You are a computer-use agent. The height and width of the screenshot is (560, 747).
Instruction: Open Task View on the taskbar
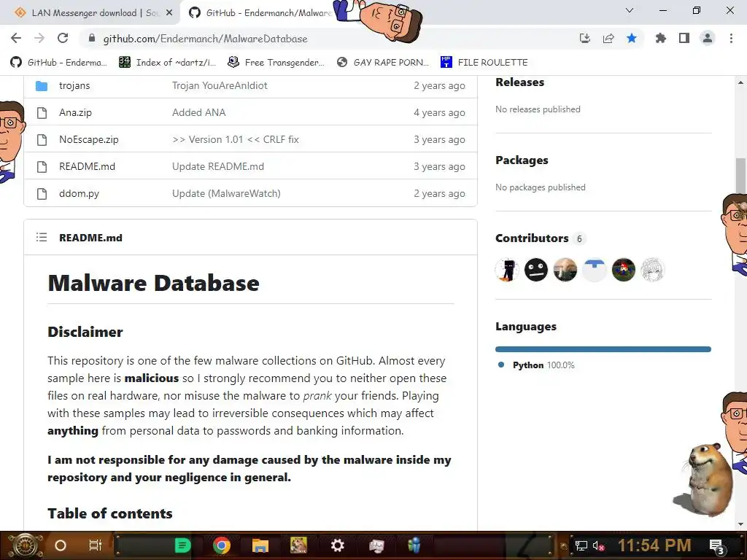pos(96,545)
